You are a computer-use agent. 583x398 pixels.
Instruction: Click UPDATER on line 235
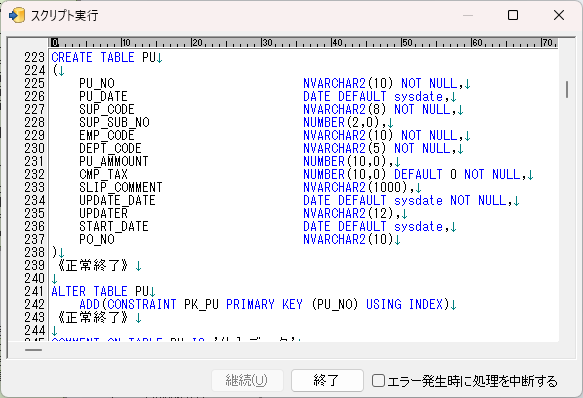point(103,214)
